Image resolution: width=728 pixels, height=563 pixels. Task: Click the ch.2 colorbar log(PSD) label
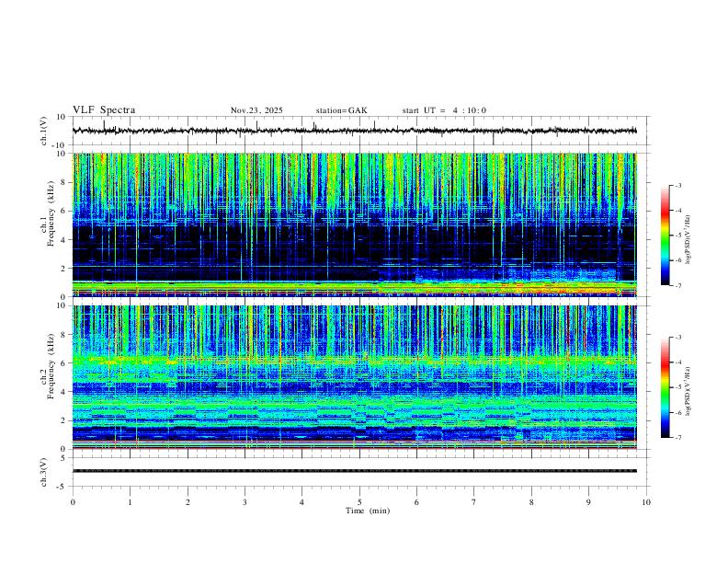[x=688, y=392]
